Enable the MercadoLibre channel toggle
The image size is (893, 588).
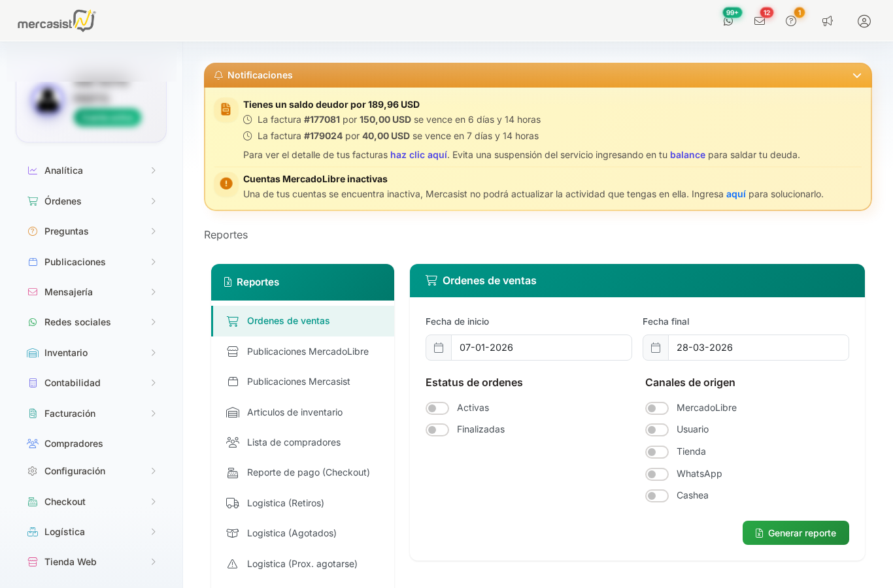[657, 408]
